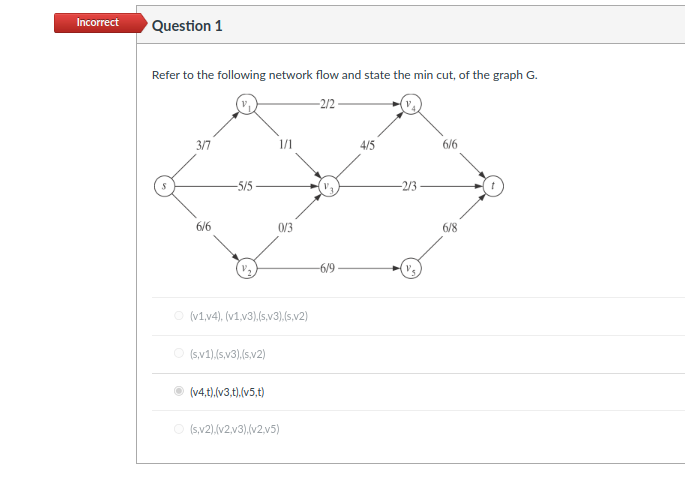
Task: Click the 6/9 edge label
Action: [327, 268]
